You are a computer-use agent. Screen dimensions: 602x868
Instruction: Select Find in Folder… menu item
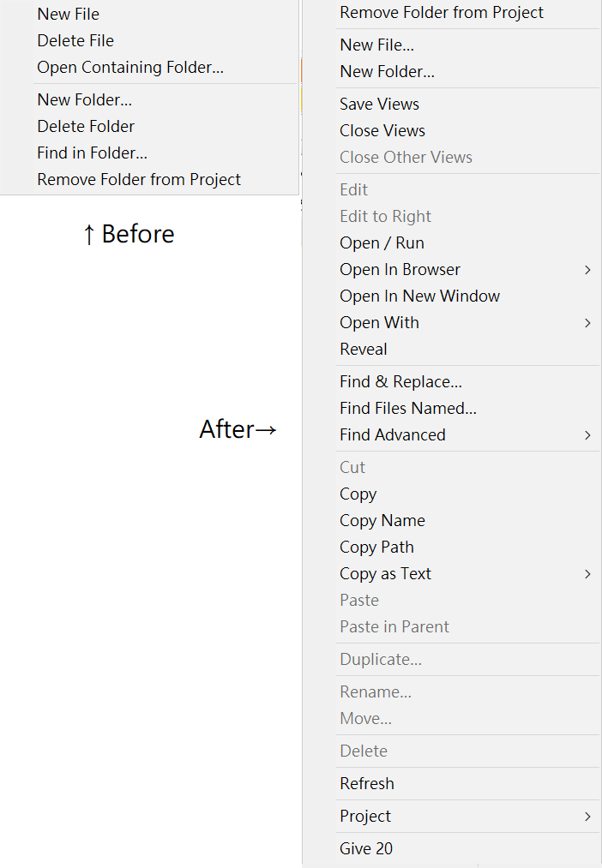pyautogui.click(x=93, y=153)
